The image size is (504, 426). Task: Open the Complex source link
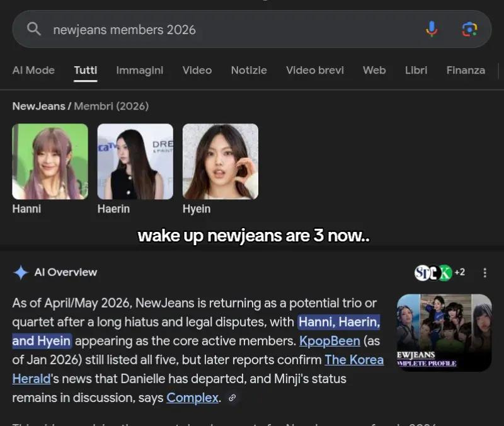192,398
